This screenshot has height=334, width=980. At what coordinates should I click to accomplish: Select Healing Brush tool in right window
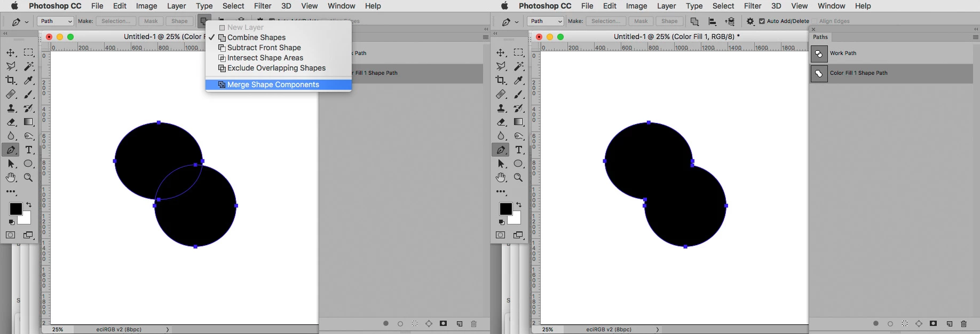(501, 94)
